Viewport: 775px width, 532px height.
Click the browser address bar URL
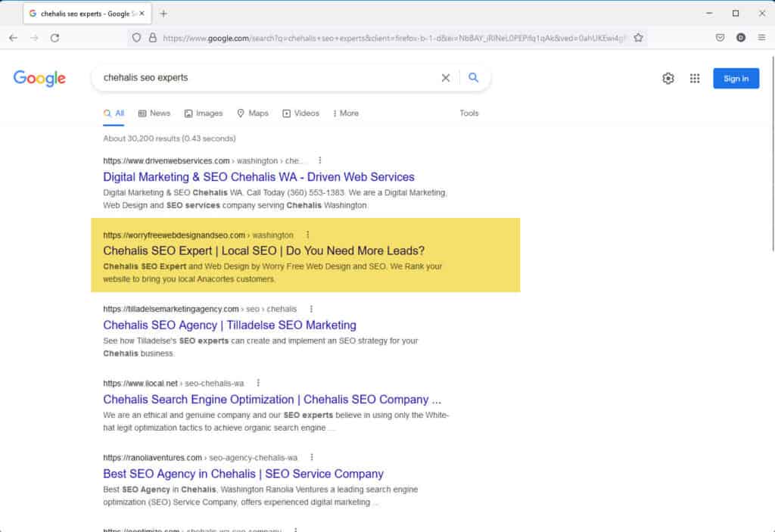tap(393, 38)
